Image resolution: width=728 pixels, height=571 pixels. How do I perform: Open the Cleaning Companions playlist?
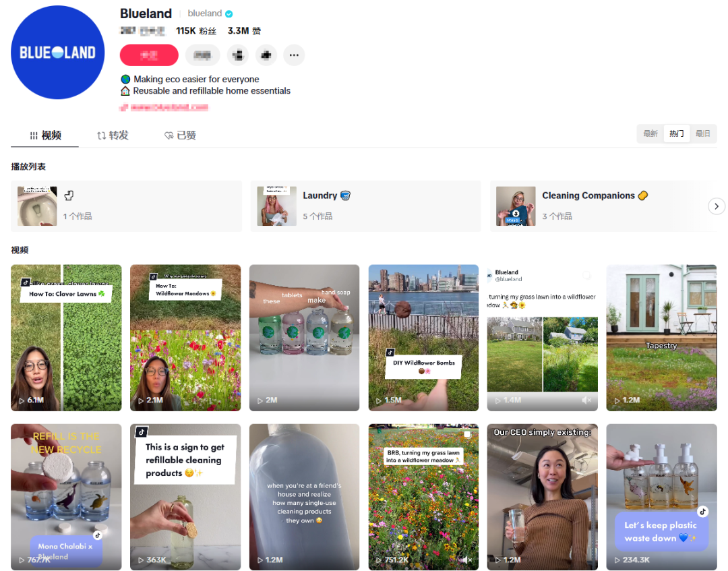[x=603, y=206]
